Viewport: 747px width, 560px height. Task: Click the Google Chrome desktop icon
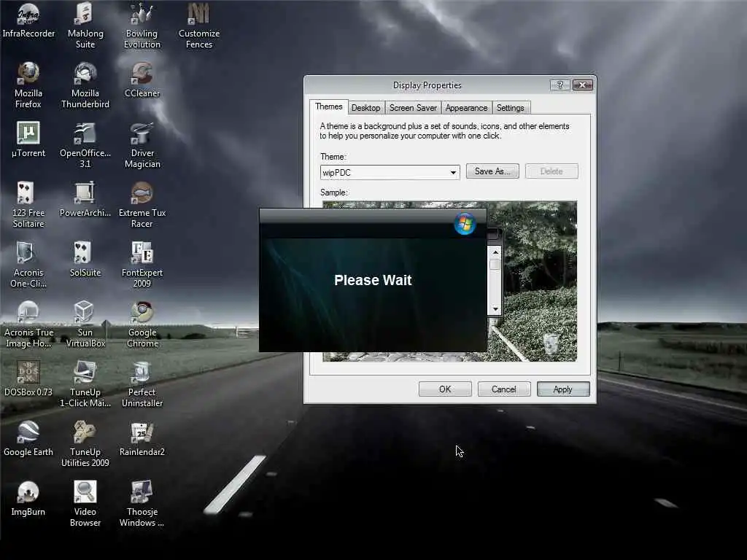tap(142, 324)
